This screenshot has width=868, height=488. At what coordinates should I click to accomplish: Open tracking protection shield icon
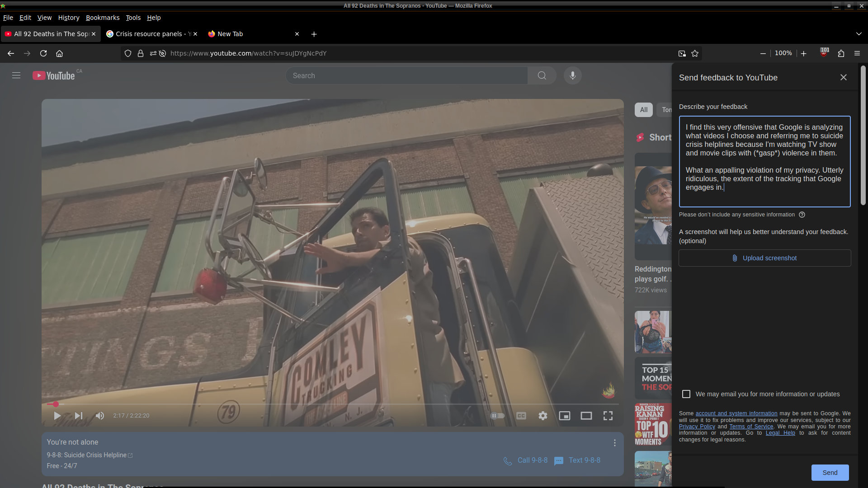128,53
